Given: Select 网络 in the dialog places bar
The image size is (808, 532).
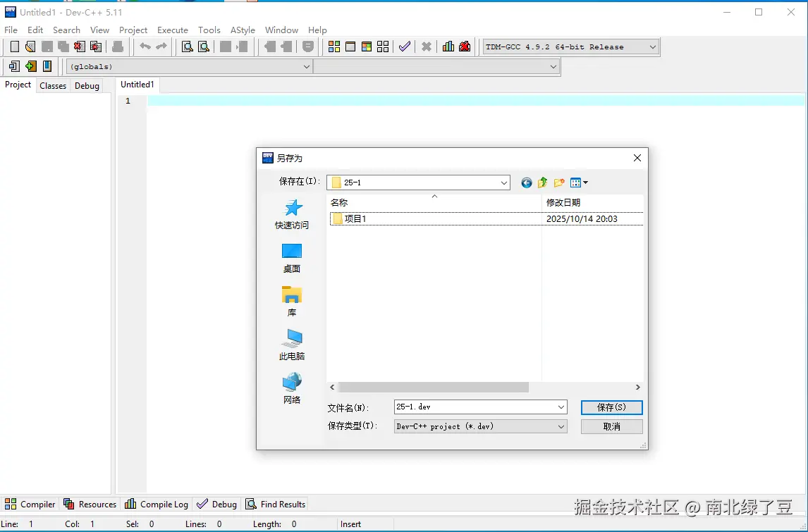Looking at the screenshot, I should pyautogui.click(x=292, y=389).
